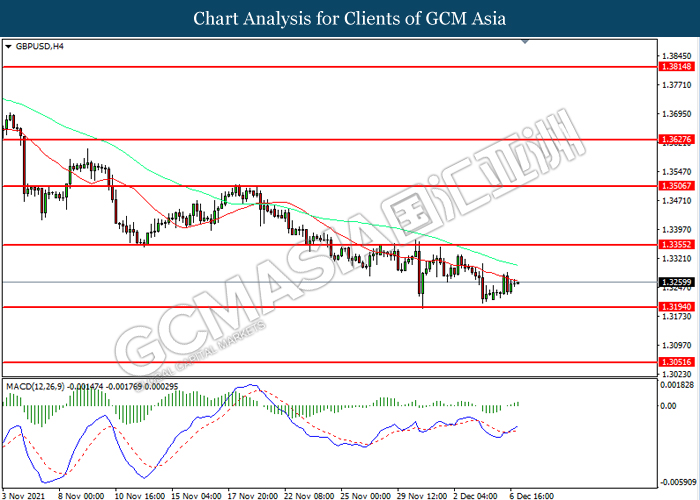Click the 1.31940 support price label

677,307
